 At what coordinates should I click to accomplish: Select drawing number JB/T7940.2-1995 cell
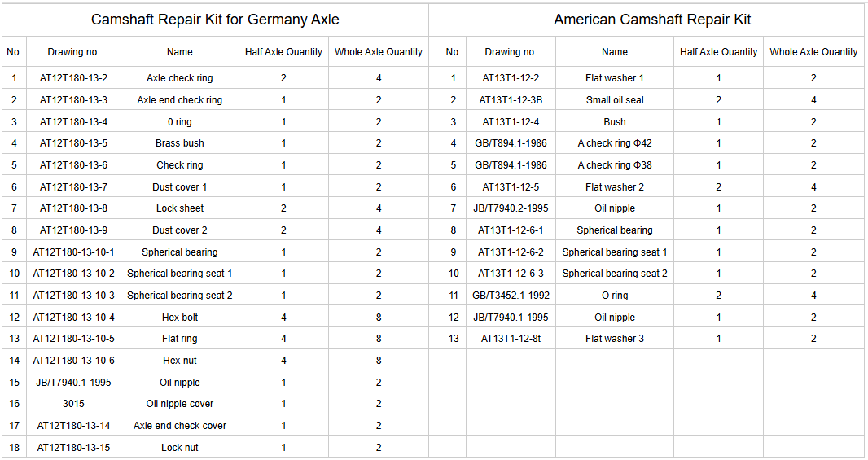tap(511, 208)
